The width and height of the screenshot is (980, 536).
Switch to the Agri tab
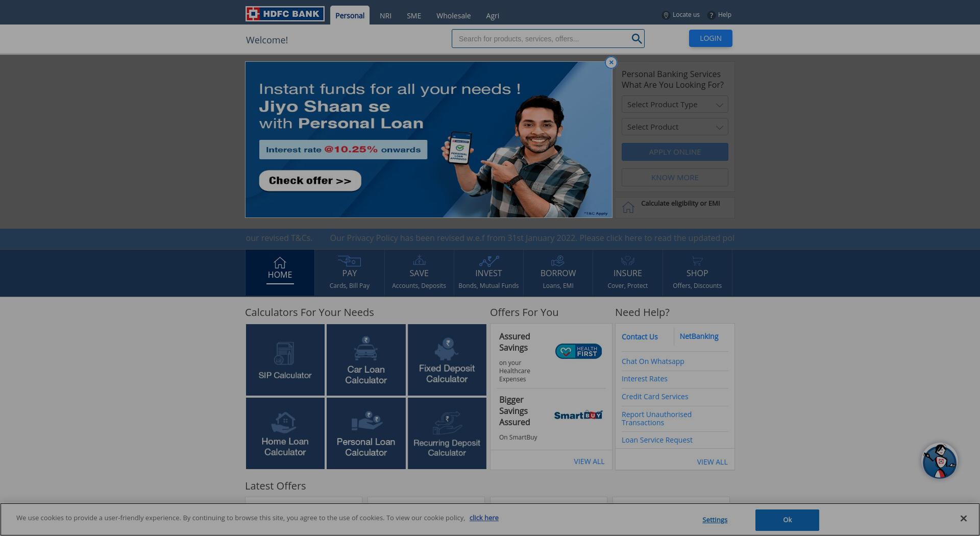pos(493,16)
